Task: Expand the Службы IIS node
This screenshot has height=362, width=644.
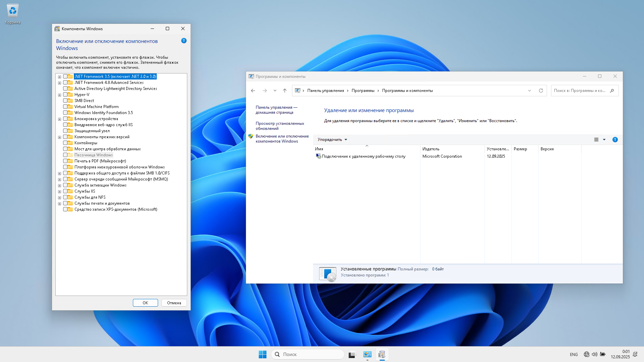Action: 59,192
